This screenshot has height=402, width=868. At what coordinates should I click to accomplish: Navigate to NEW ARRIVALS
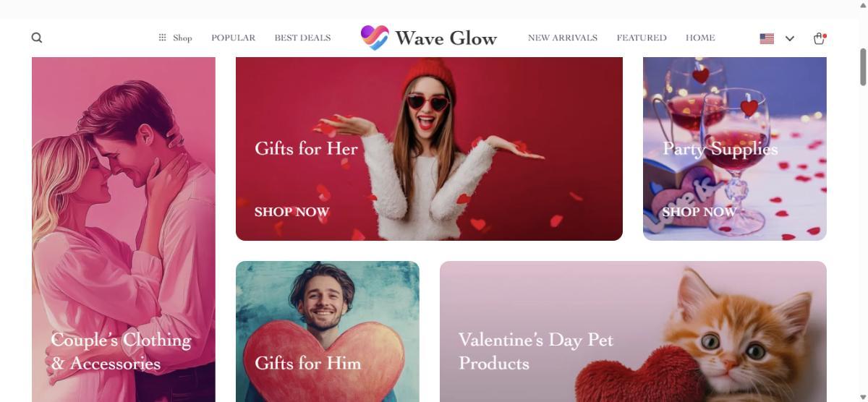(x=563, y=38)
